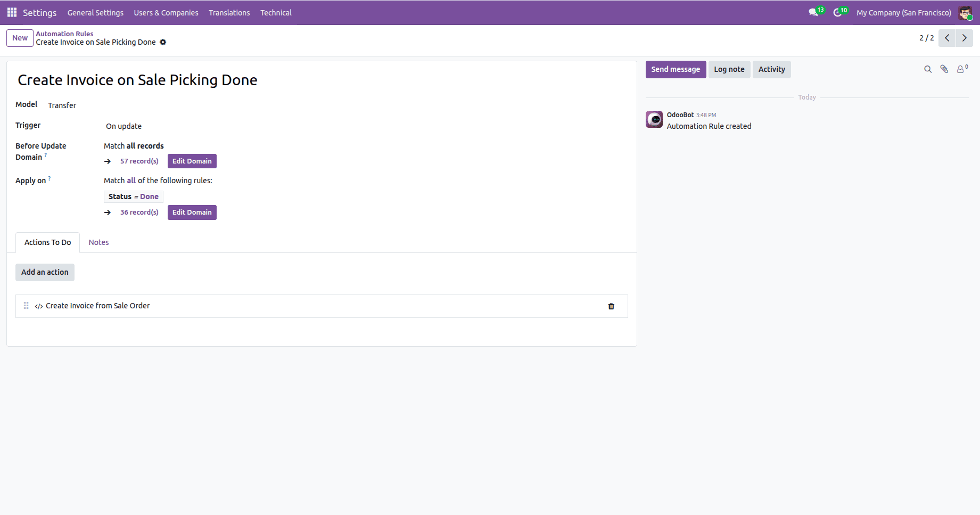Search messages with the magnifier icon

click(x=928, y=69)
